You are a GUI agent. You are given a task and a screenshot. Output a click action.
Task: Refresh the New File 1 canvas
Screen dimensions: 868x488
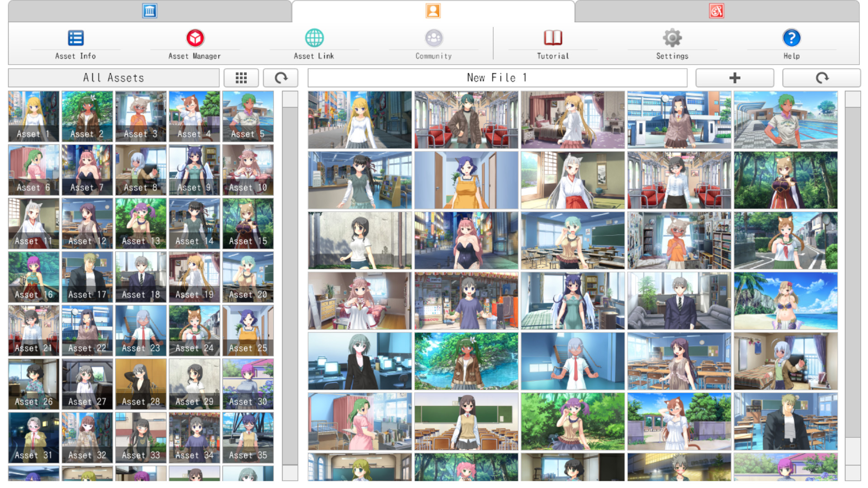[x=821, y=78]
